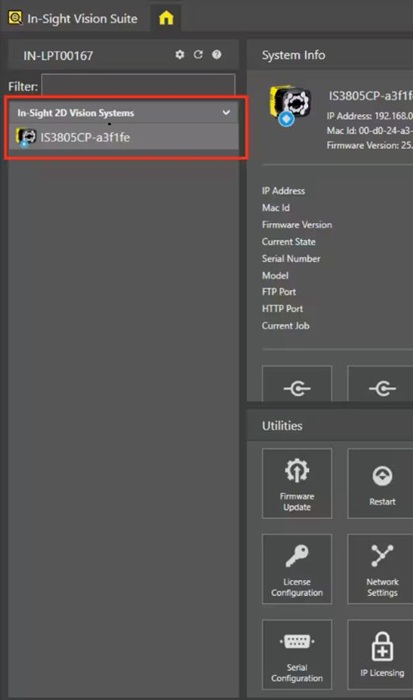Click the Current State label
The image size is (413, 700).
pos(288,242)
